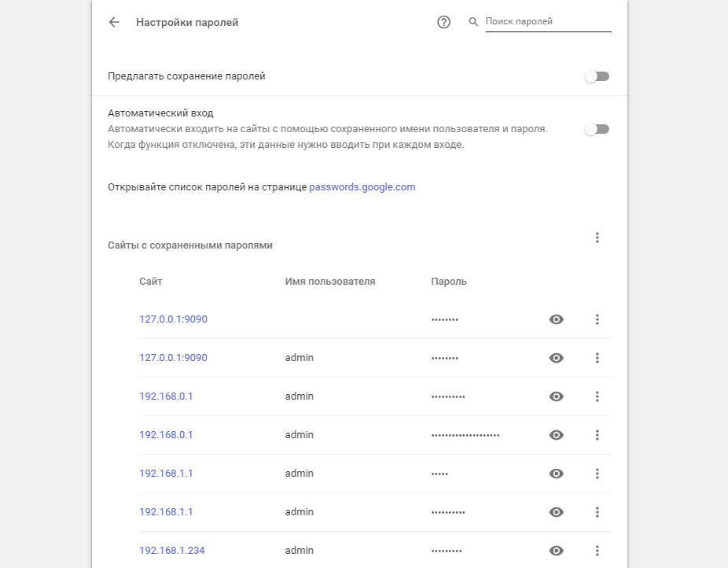Viewport: 728px width, 568px height.
Task: Open the three-dot menu for the first 192.168.1.1 row
Action: [x=597, y=473]
